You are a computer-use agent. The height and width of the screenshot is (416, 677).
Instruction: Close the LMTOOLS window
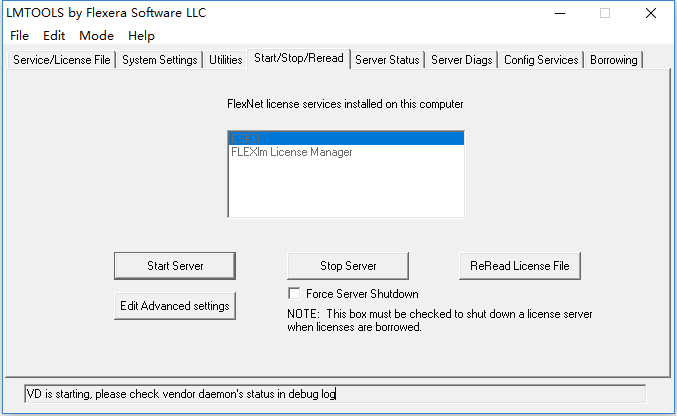pyautogui.click(x=651, y=13)
